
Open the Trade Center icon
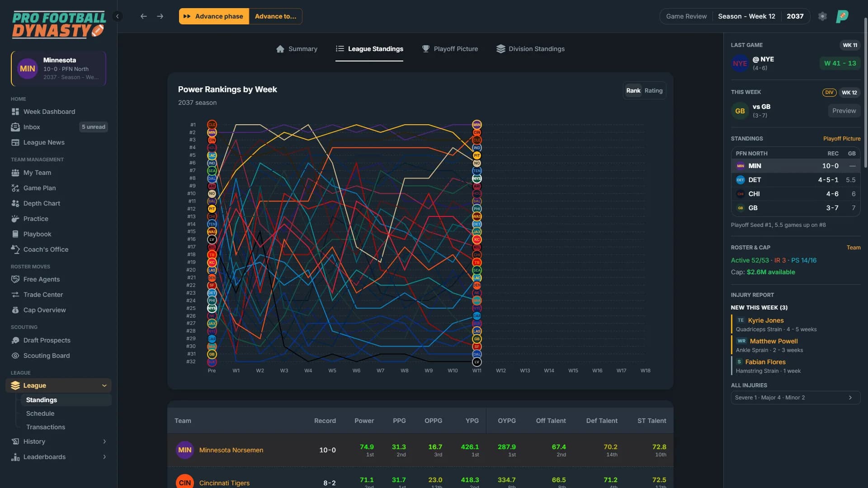point(15,295)
